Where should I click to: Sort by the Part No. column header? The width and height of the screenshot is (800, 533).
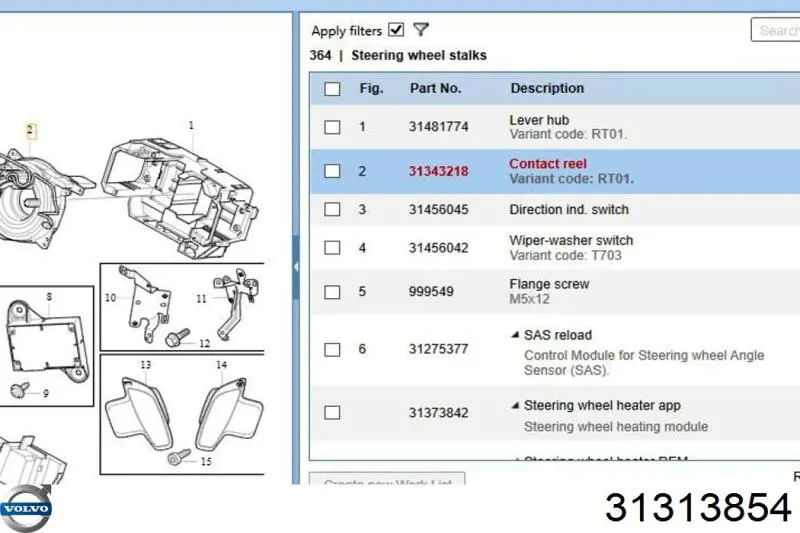click(x=435, y=88)
